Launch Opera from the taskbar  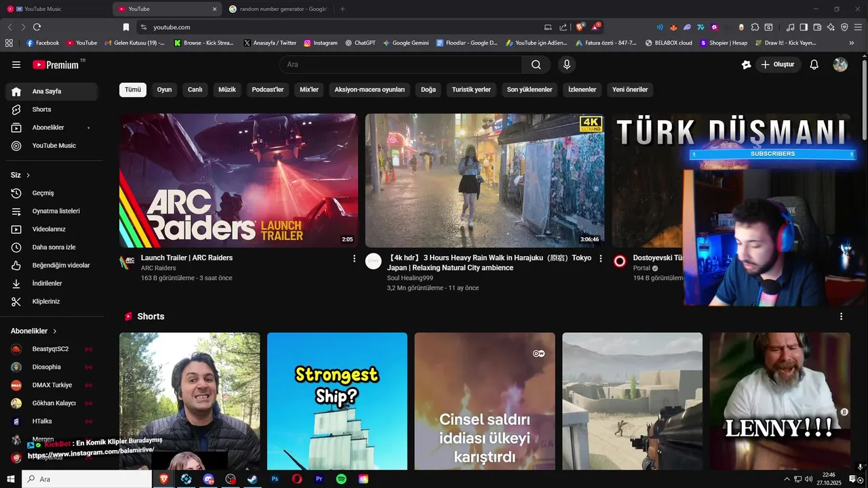pos(297,479)
